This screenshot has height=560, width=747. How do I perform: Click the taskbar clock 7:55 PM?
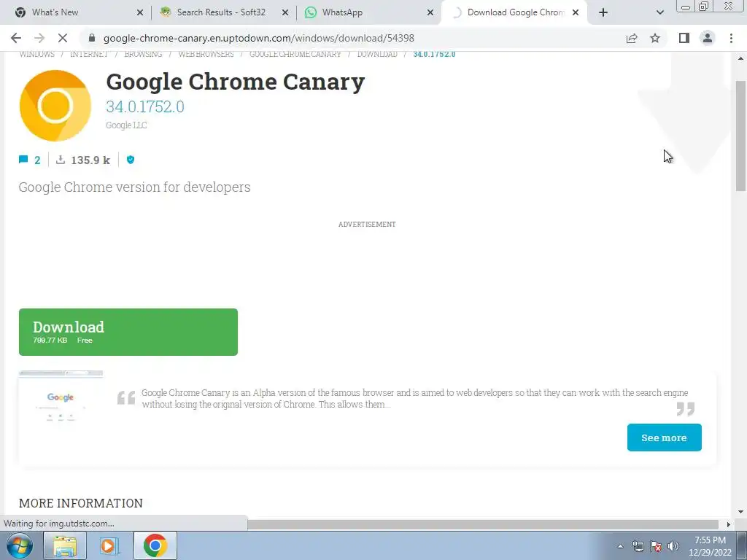click(x=710, y=540)
